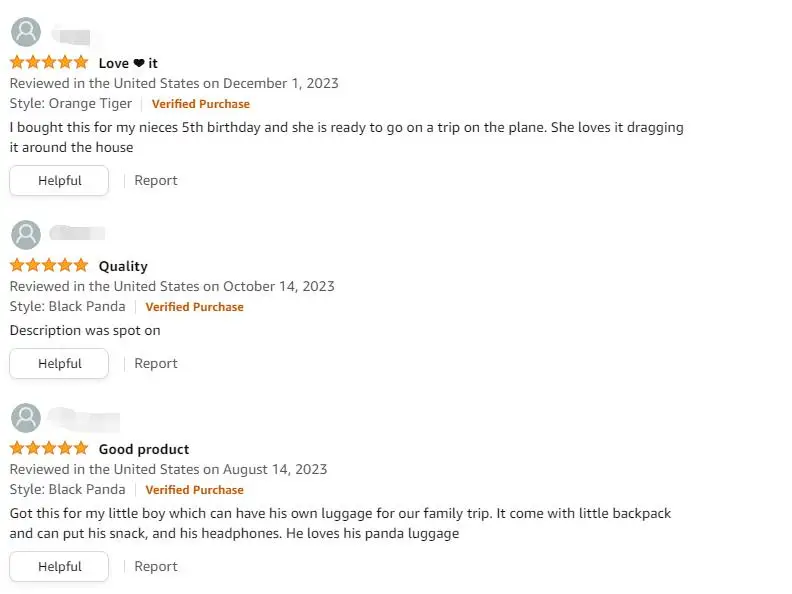Open the "Love it" review title
This screenshot has height=594, width=792.
coord(128,63)
